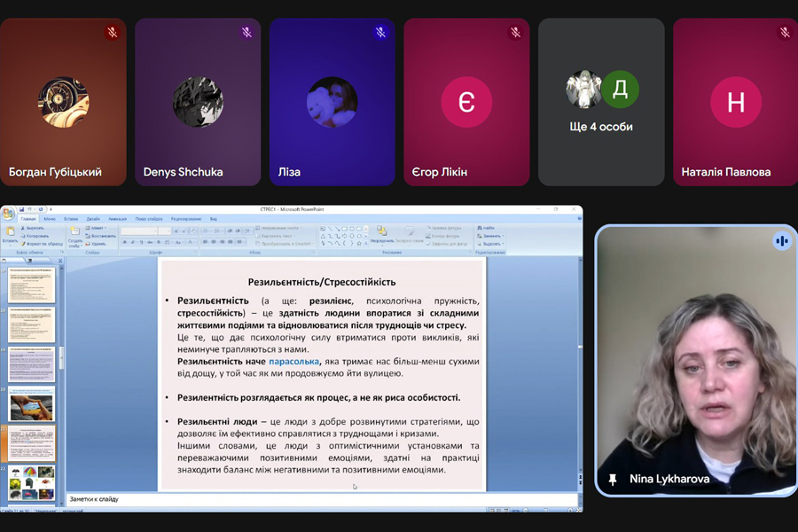Toggle underline formatting
Image resolution: width=798 pixels, height=532 pixels.
click(142, 242)
